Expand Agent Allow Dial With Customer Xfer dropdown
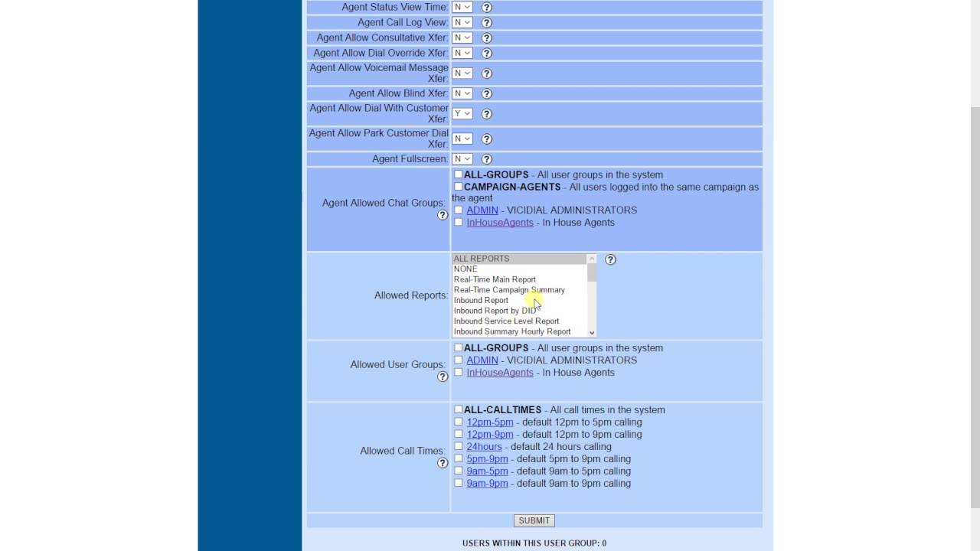This screenshot has width=980, height=551. click(x=462, y=113)
